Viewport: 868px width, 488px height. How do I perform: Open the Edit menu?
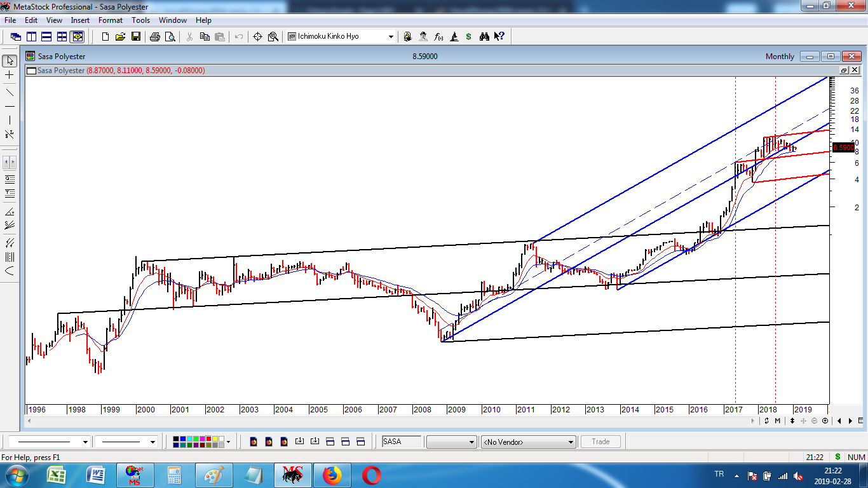pos(31,20)
